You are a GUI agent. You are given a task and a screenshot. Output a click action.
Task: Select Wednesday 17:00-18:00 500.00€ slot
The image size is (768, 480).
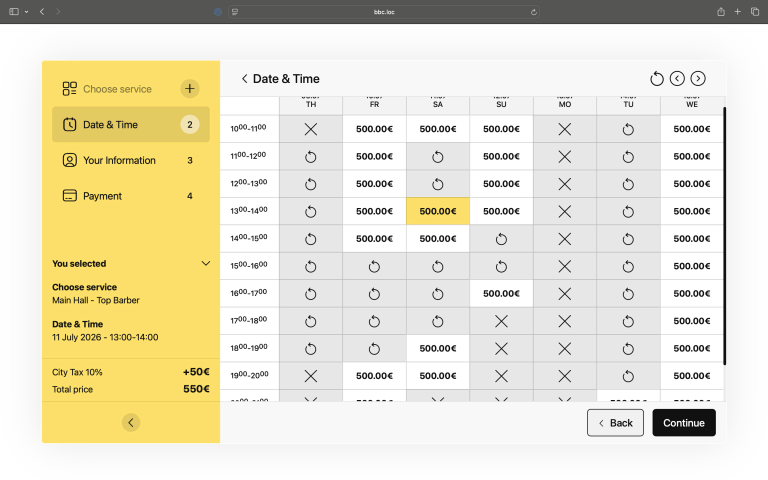pos(692,321)
